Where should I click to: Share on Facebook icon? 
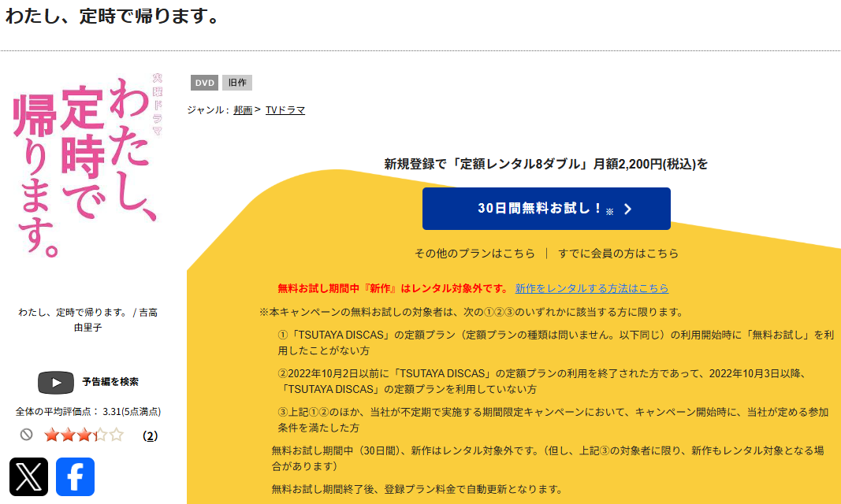tap(75, 476)
